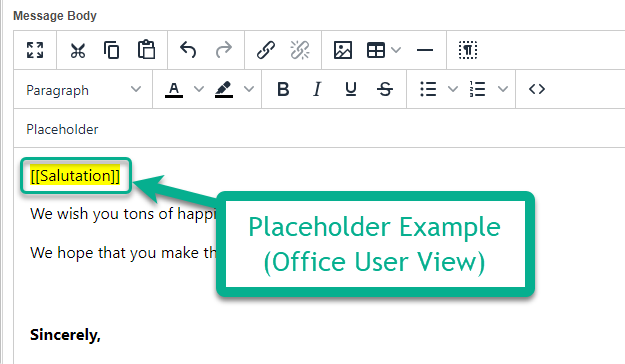
Task: Remove link with broken chain icon
Action: pos(300,50)
